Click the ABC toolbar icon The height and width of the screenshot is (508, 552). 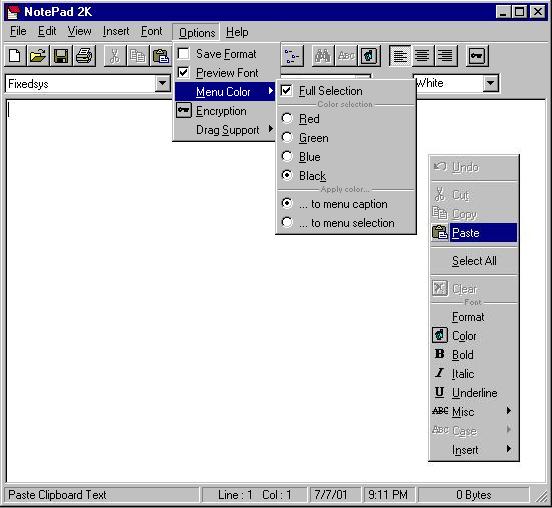tap(346, 56)
